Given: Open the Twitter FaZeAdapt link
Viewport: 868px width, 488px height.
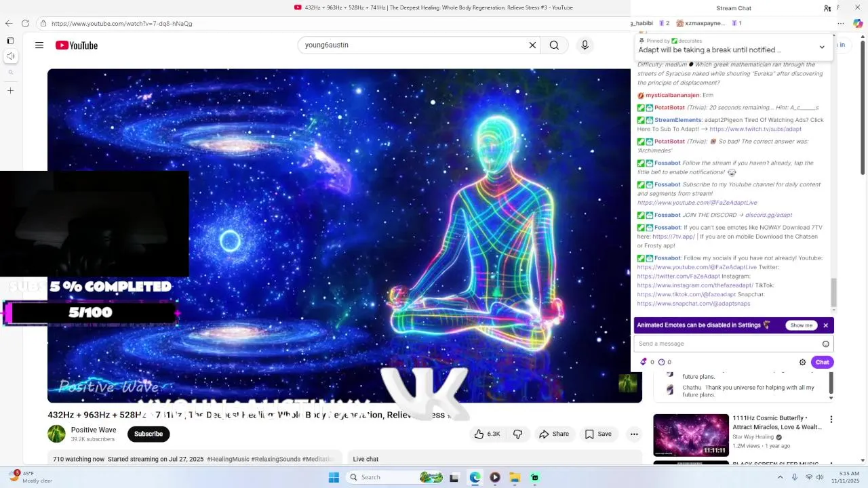Looking at the screenshot, I should 679,277.
